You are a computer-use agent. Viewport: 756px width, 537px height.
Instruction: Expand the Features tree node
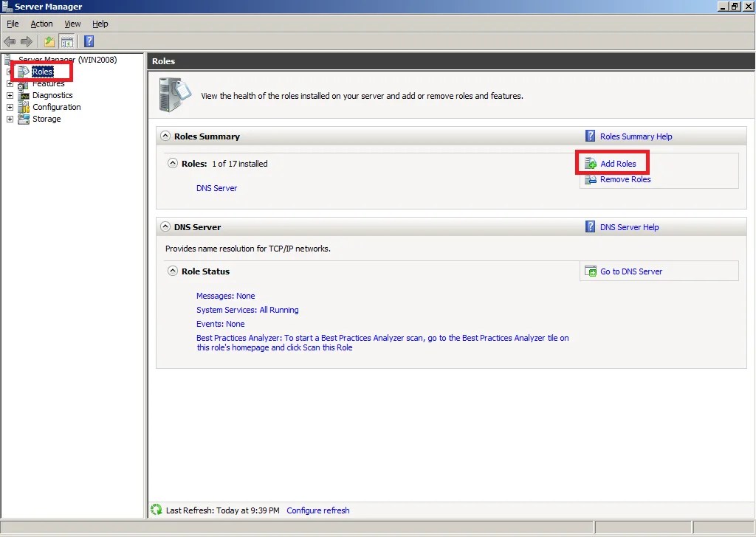[10, 84]
